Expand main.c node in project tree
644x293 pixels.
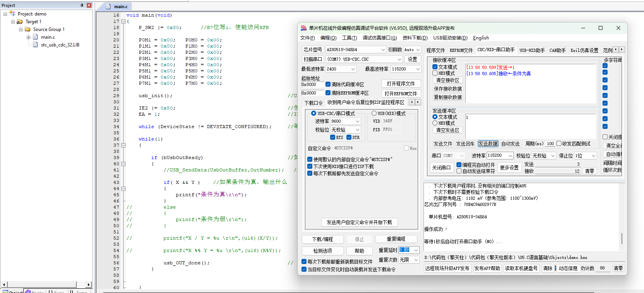point(28,37)
